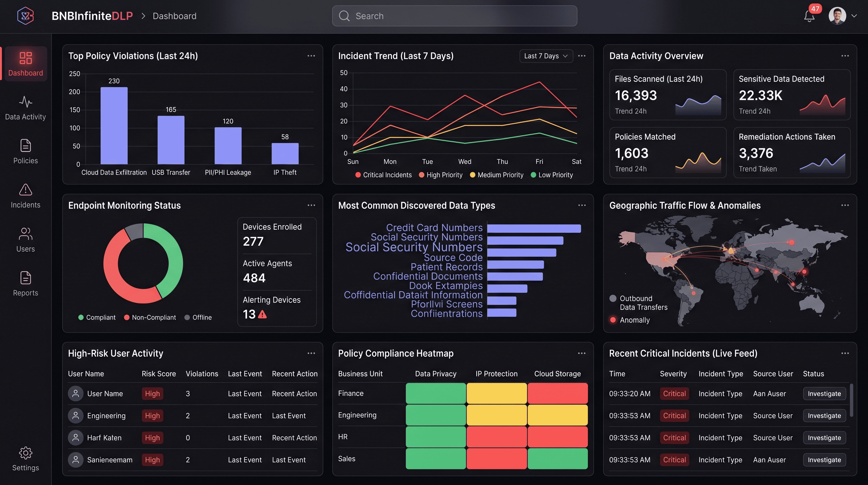Open Settings from the sidebar

point(25,459)
